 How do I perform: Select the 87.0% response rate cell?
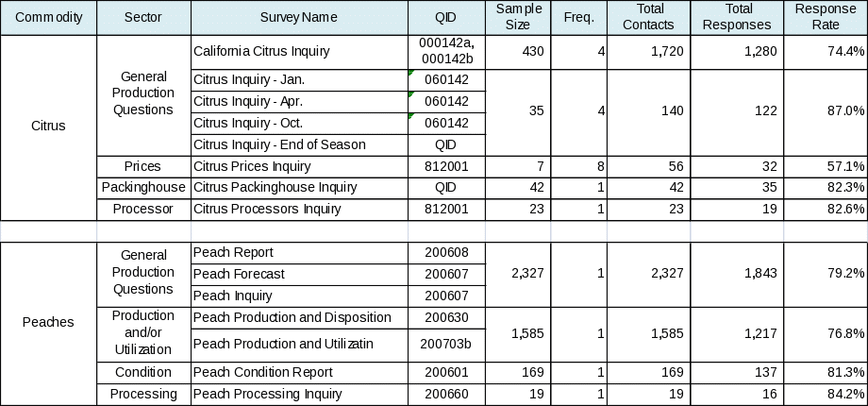826,112
